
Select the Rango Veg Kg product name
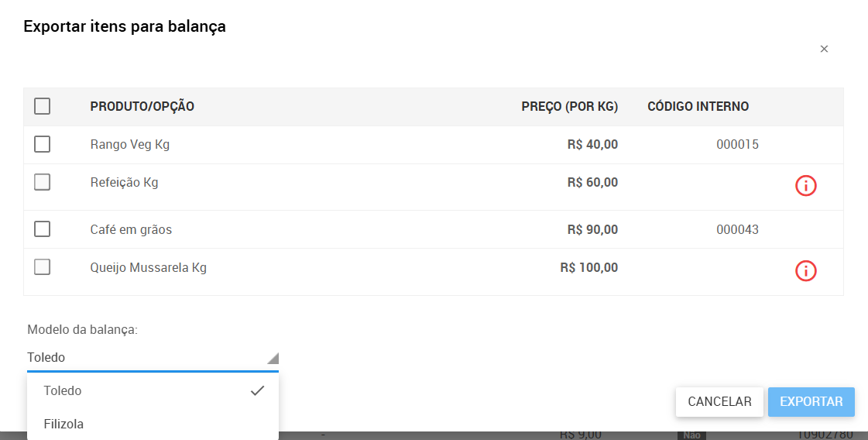pos(130,144)
